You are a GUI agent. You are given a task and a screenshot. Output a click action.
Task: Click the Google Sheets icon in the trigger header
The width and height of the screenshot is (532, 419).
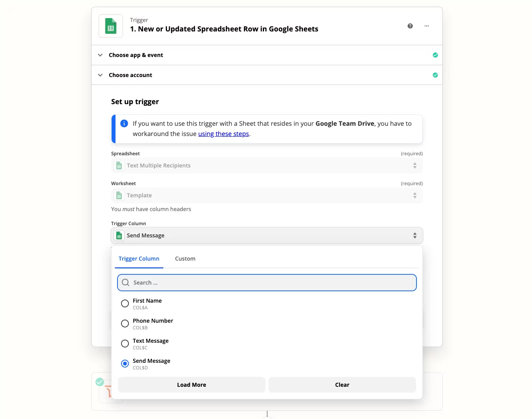(x=110, y=26)
